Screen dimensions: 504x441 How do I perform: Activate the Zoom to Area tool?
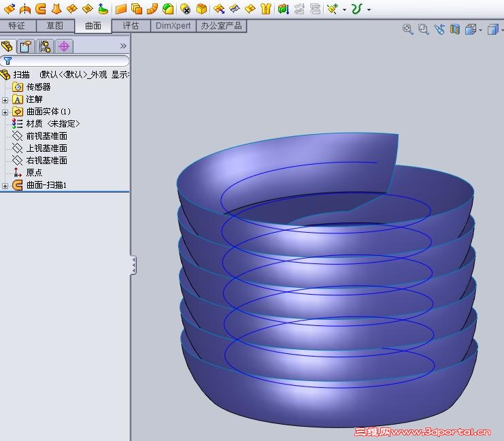click(423, 29)
